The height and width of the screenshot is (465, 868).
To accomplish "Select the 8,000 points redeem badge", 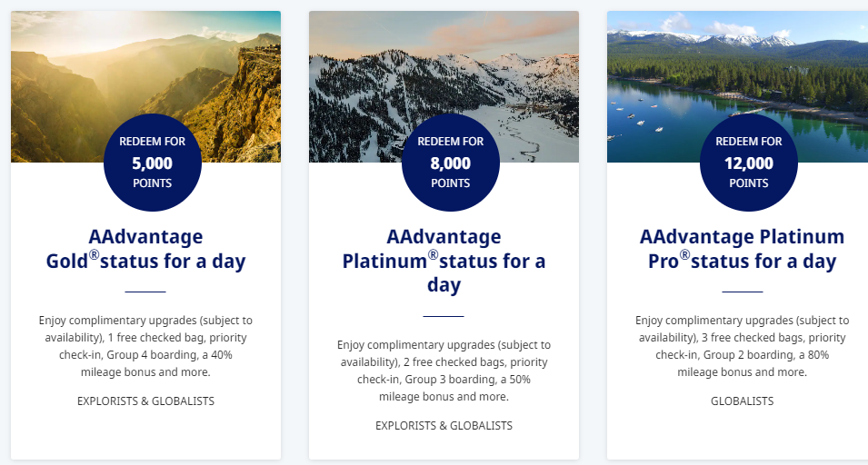I will click(x=451, y=163).
